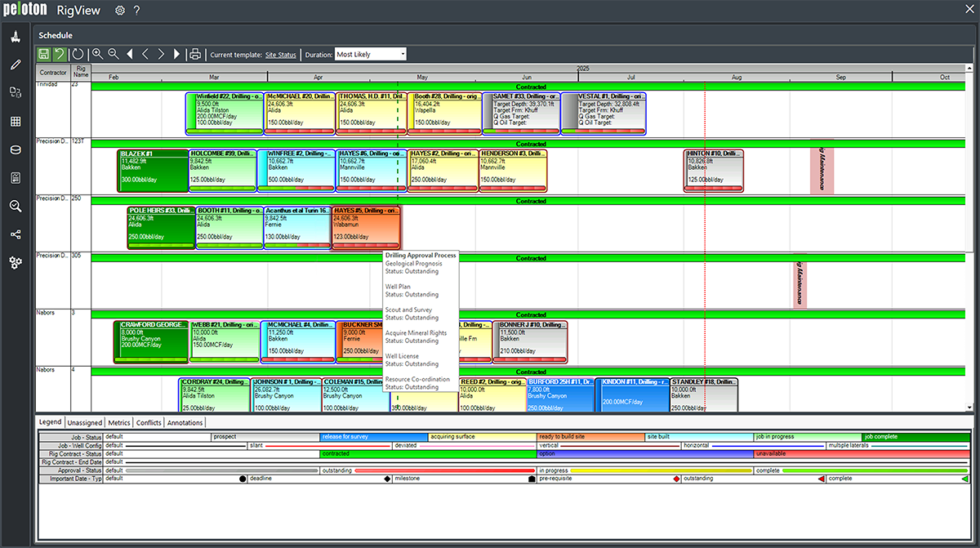Image resolution: width=980 pixels, height=548 pixels.
Task: Zoom out on the schedule timeline
Action: pyautogui.click(x=112, y=54)
